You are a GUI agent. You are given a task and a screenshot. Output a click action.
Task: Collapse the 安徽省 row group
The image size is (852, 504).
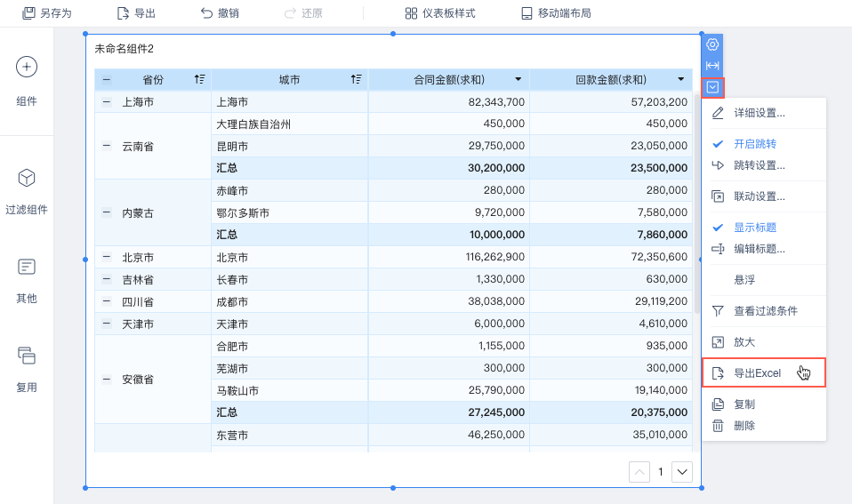107,379
